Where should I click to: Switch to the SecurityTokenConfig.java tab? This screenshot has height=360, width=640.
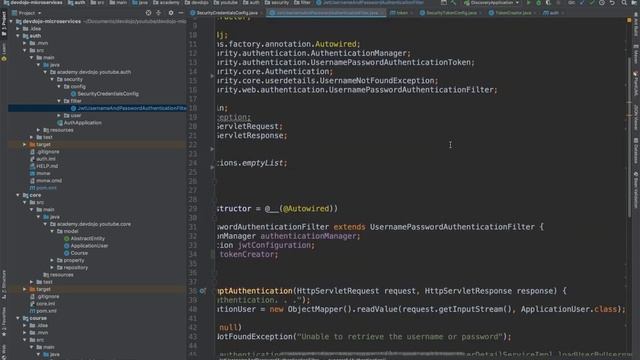(x=451, y=13)
